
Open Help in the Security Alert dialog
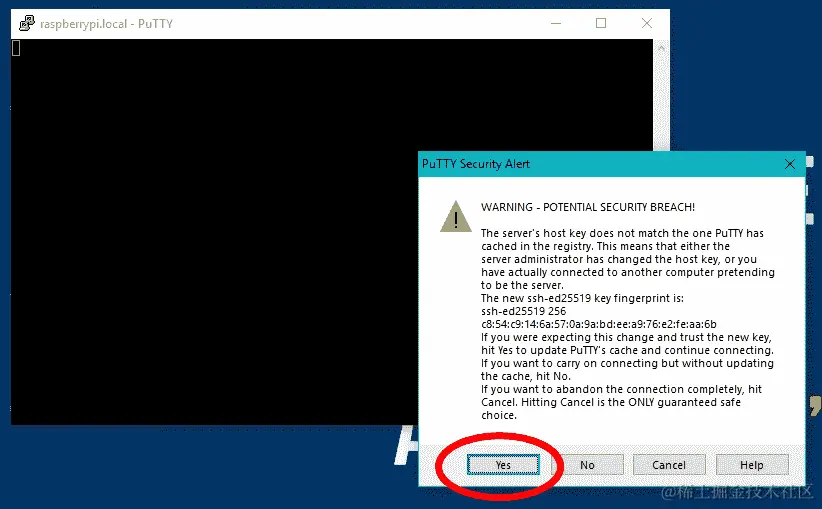click(x=752, y=465)
